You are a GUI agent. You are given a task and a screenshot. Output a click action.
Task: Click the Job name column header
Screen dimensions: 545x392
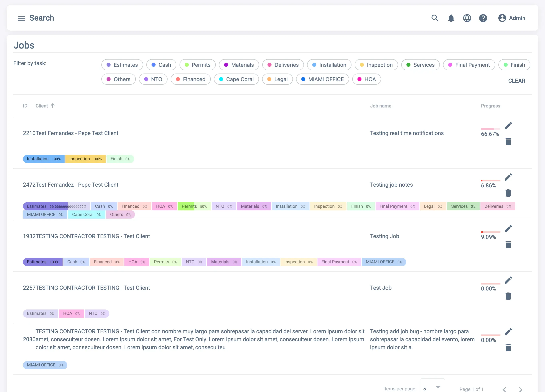click(x=380, y=106)
